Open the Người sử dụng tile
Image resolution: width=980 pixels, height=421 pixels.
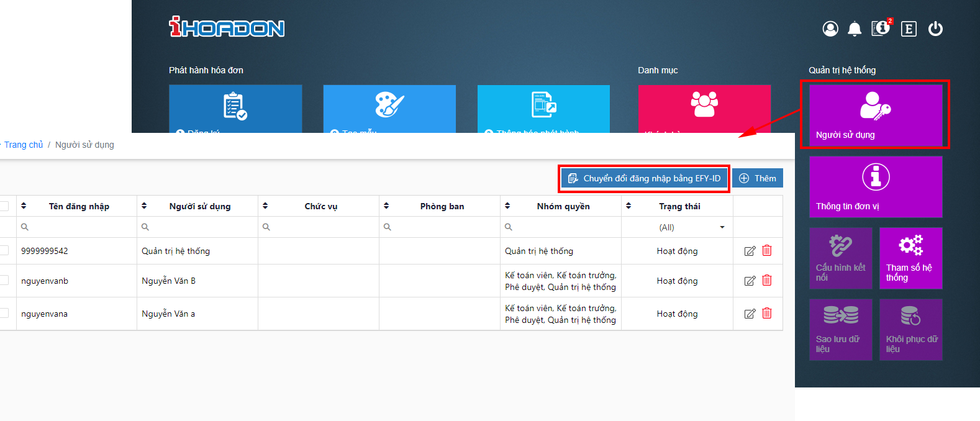pyautogui.click(x=876, y=114)
